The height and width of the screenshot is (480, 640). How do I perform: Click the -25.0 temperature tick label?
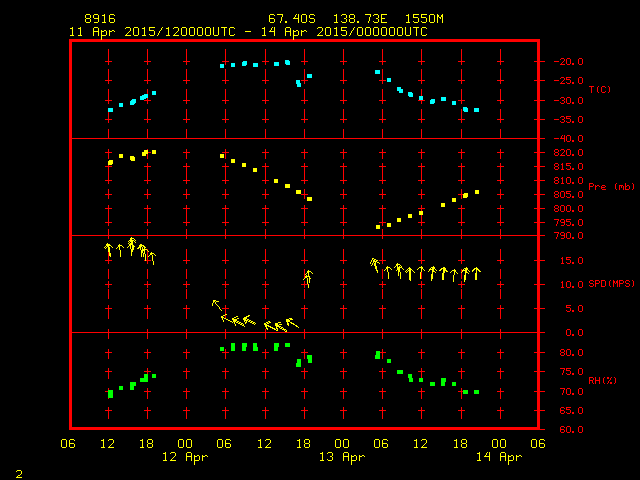(x=568, y=81)
